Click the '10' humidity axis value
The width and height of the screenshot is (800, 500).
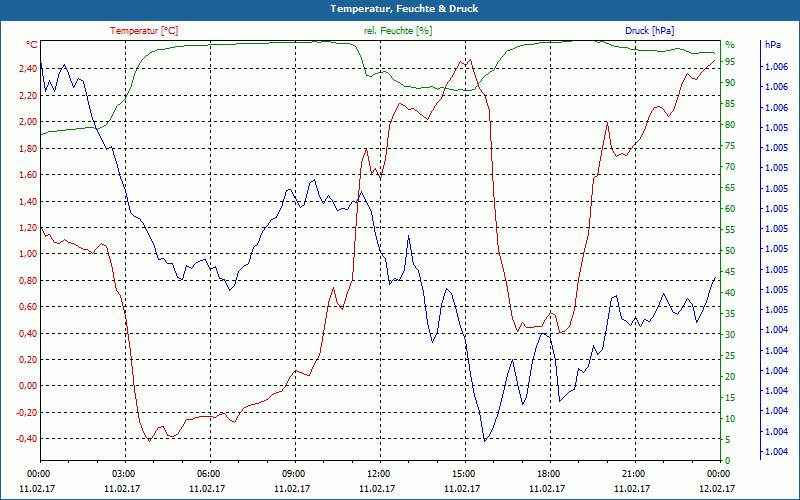[730, 418]
